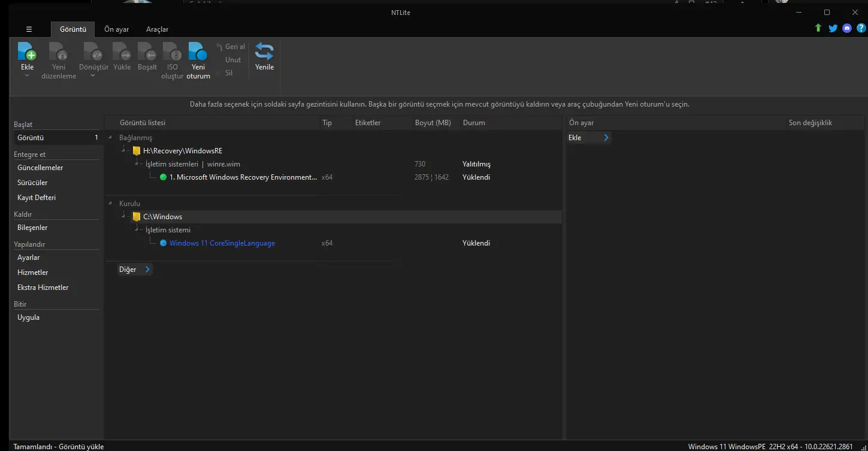Click the Son değişiklik column header
This screenshot has width=868, height=451.
[x=810, y=123]
